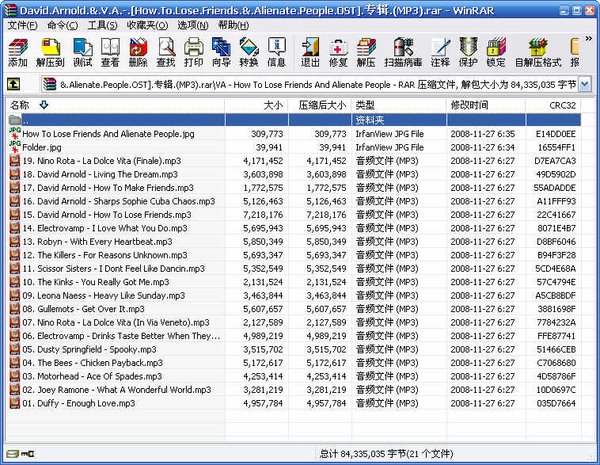Image resolution: width=600 pixels, height=465 pixels.
Task: Run the 测试 (Test) archive tool
Action: (x=83, y=52)
